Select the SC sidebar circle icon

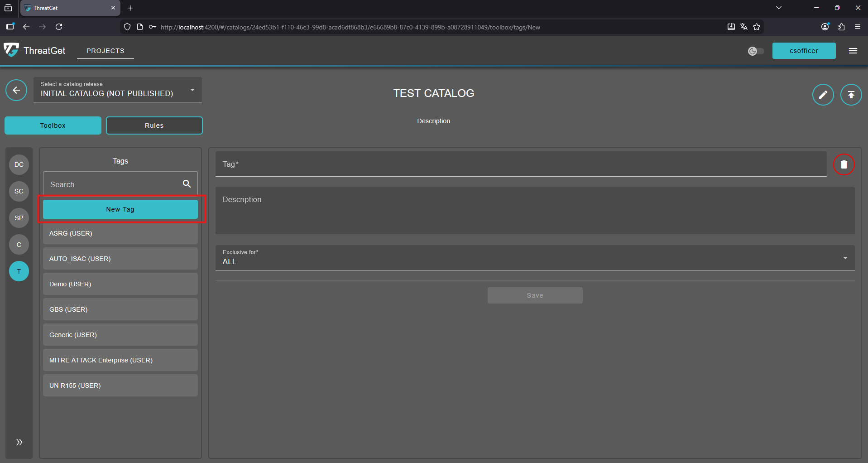(x=19, y=191)
